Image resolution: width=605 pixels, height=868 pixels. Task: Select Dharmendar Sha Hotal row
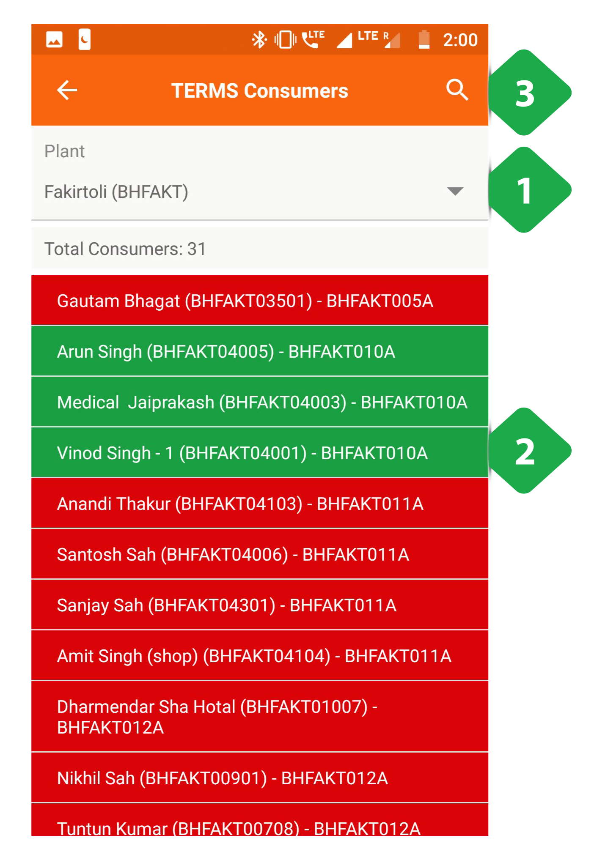(260, 717)
